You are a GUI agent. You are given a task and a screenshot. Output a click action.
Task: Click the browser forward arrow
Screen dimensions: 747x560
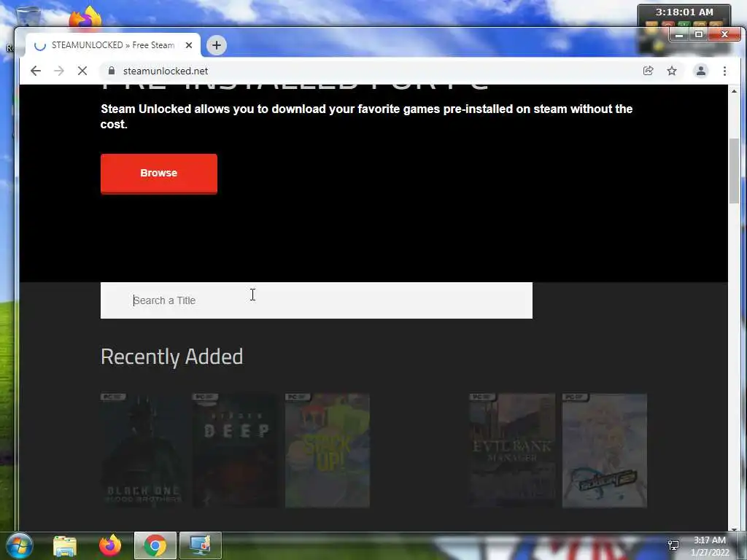[x=59, y=71]
